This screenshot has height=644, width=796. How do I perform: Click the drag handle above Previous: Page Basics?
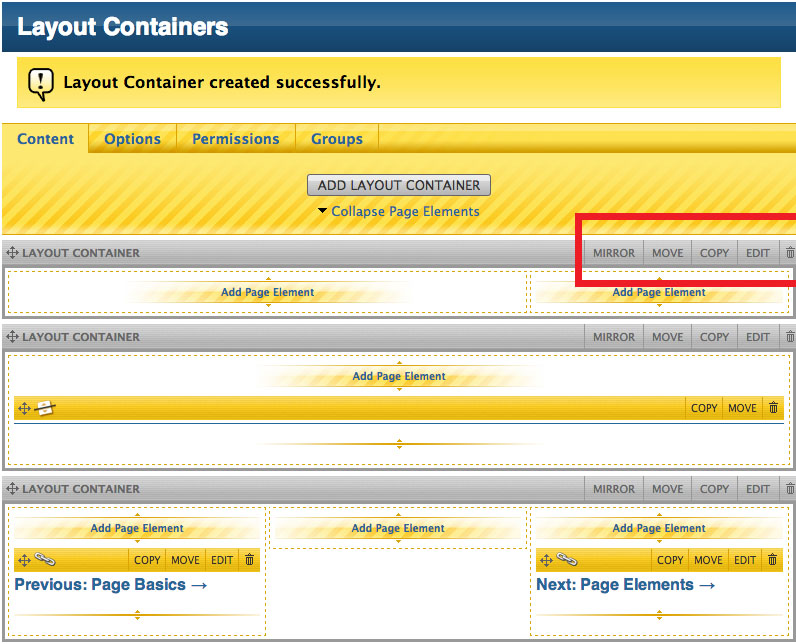pos(24,560)
